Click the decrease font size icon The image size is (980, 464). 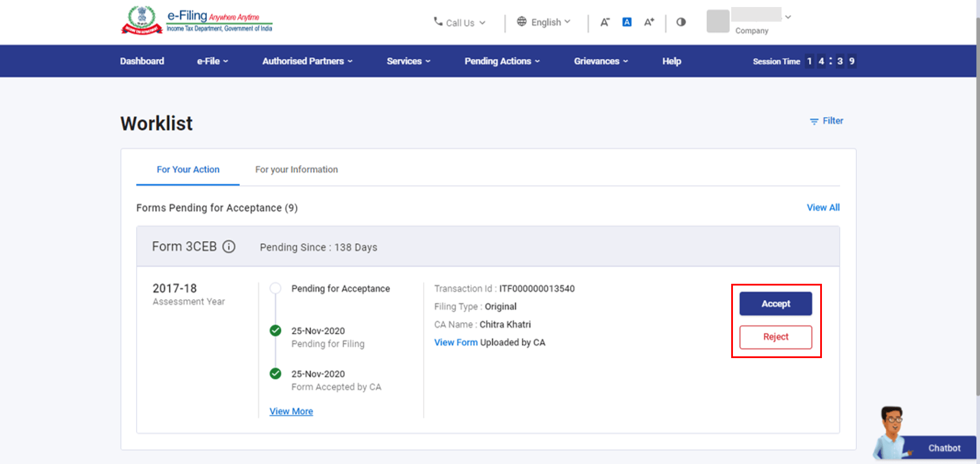coord(605,22)
